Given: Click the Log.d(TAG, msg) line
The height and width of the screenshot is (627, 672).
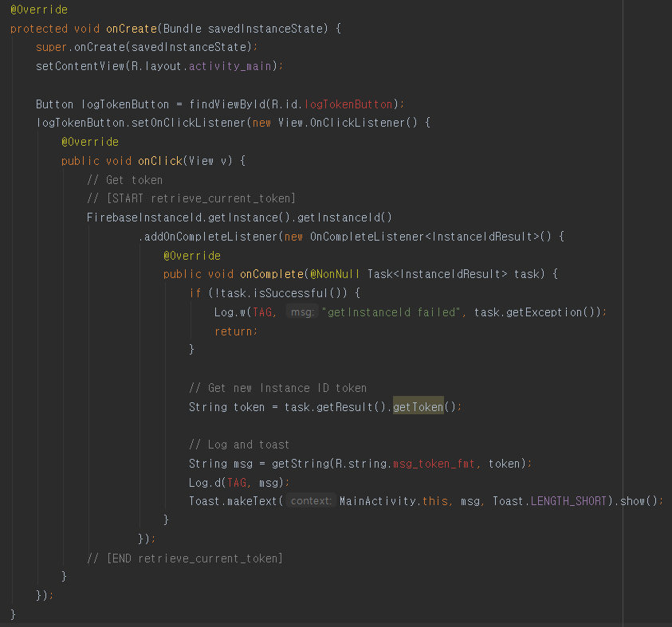Looking at the screenshot, I should click(x=239, y=483).
